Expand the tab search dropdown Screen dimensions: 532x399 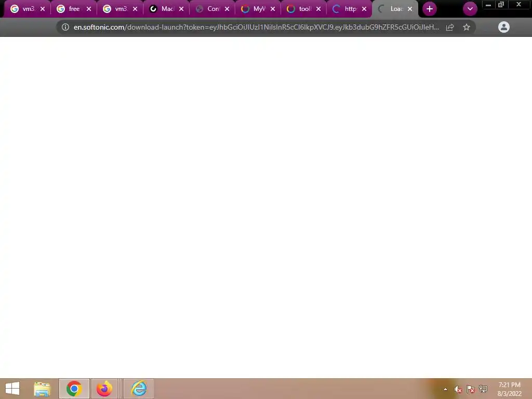click(470, 9)
